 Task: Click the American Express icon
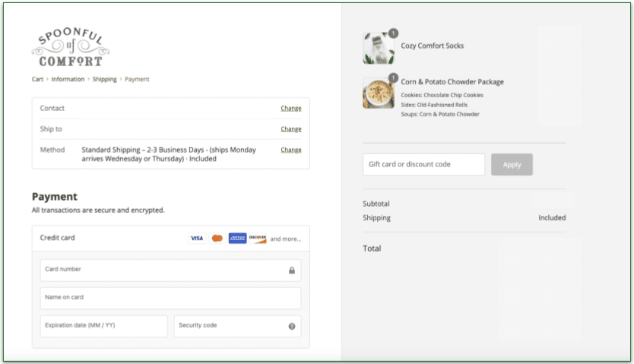237,239
